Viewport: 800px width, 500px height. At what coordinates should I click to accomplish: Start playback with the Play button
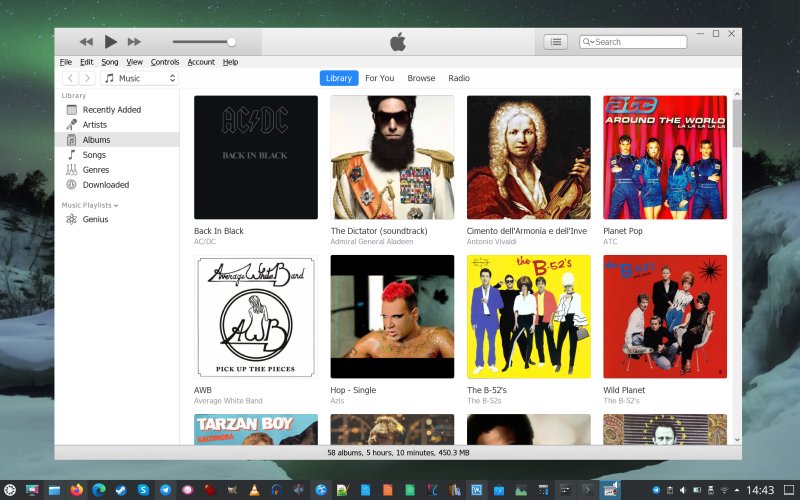(110, 42)
